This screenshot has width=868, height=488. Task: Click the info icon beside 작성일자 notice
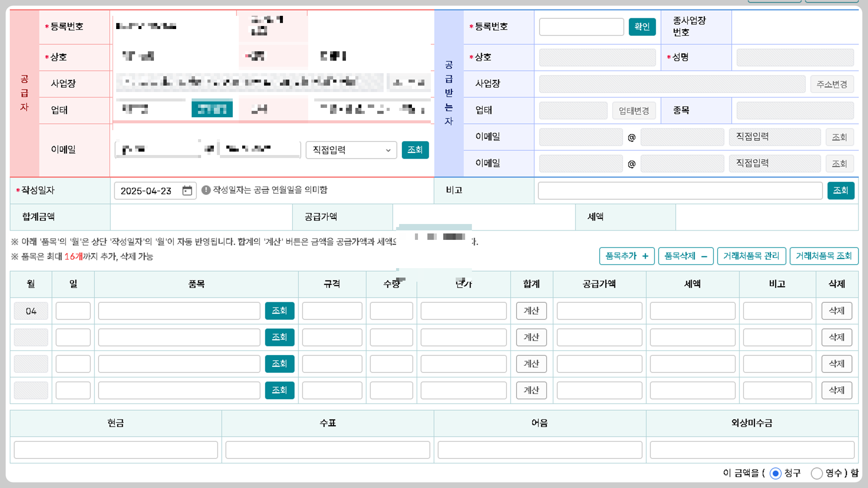(206, 190)
